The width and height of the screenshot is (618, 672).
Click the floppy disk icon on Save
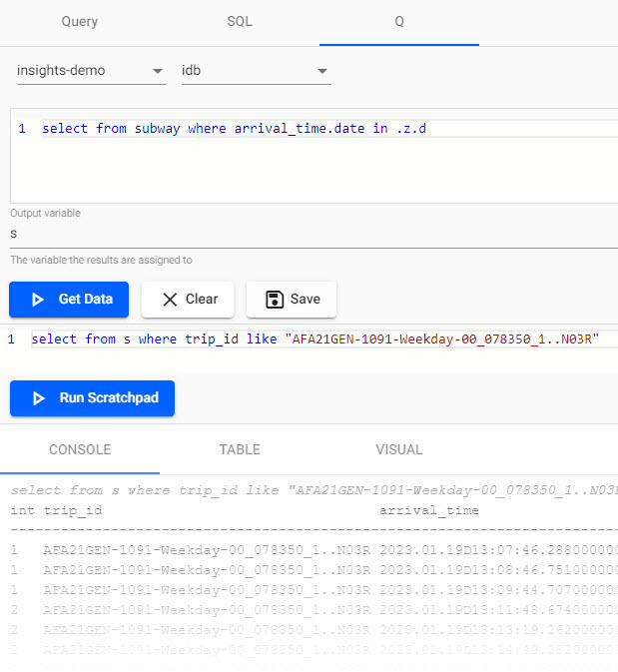pos(275,300)
